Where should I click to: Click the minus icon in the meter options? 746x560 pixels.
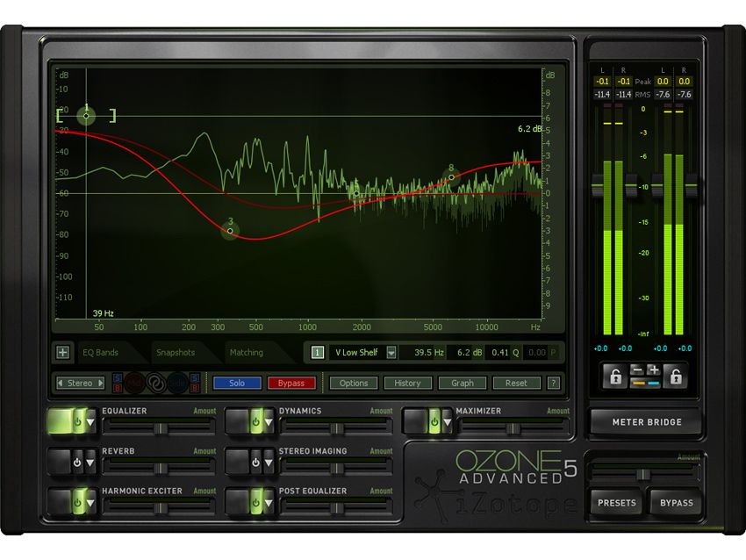point(637,369)
